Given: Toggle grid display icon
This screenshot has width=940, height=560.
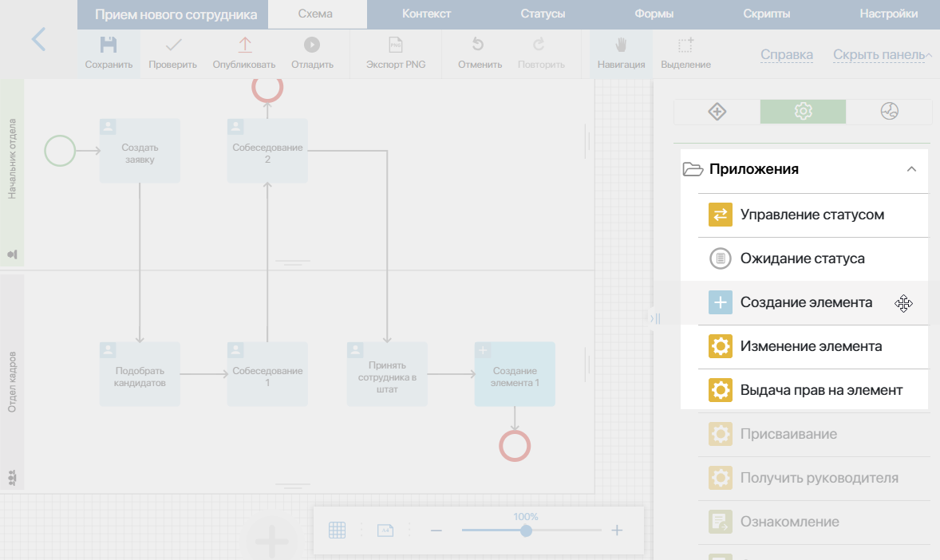Looking at the screenshot, I should [x=337, y=530].
